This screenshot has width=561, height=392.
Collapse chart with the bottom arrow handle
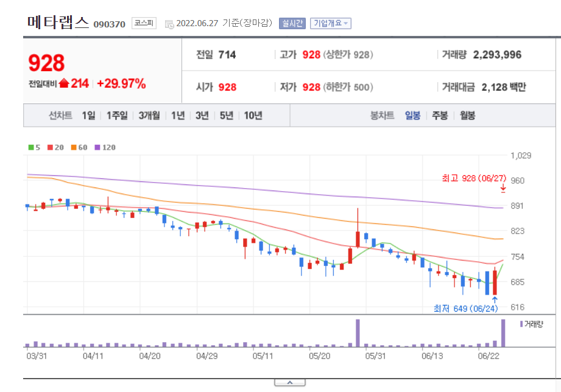290,382
